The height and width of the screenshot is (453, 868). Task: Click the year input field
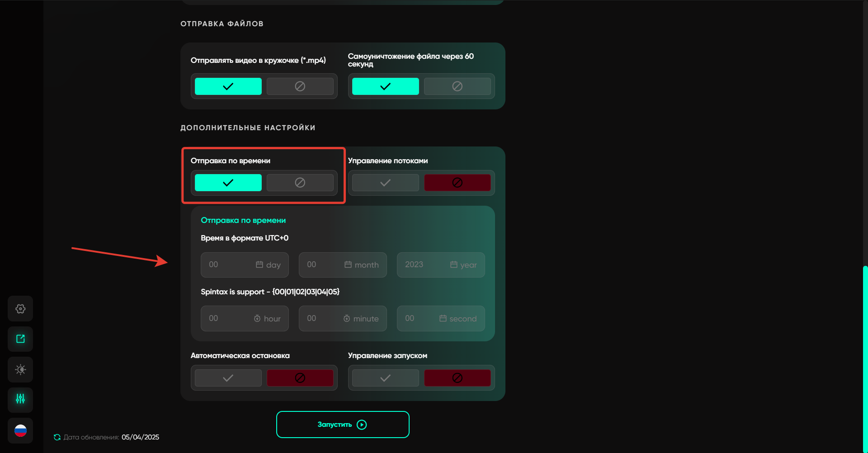[x=440, y=265]
